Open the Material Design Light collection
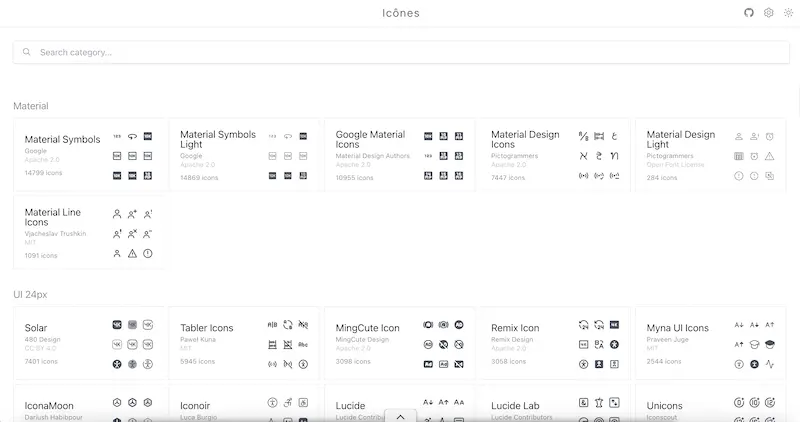The image size is (800, 422). point(711,155)
